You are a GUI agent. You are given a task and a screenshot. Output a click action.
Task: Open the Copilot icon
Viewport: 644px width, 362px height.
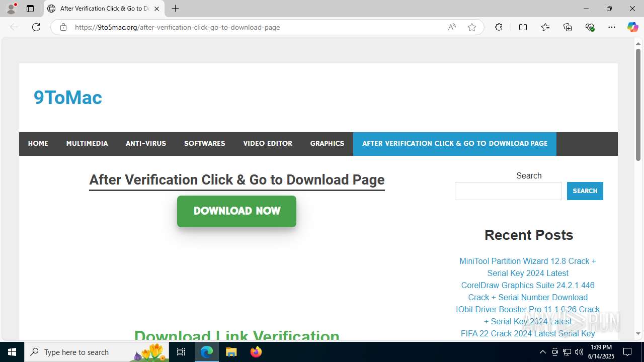[632, 27]
